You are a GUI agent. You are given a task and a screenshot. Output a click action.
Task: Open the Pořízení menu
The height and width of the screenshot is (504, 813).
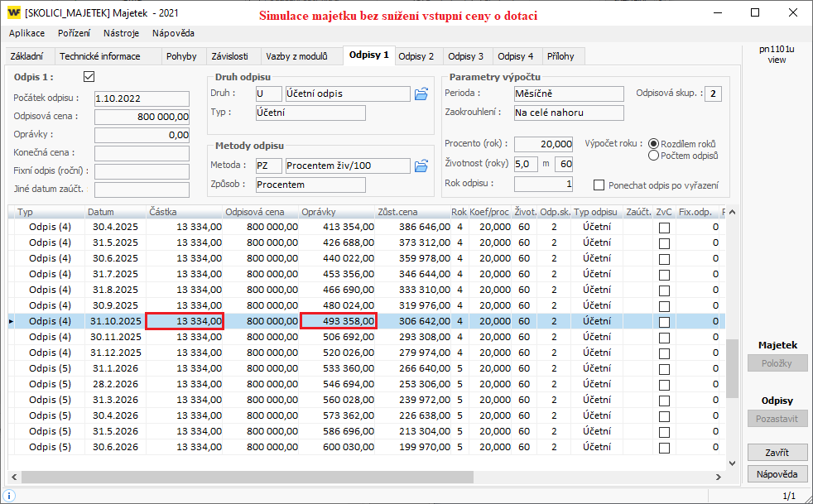pyautogui.click(x=74, y=33)
